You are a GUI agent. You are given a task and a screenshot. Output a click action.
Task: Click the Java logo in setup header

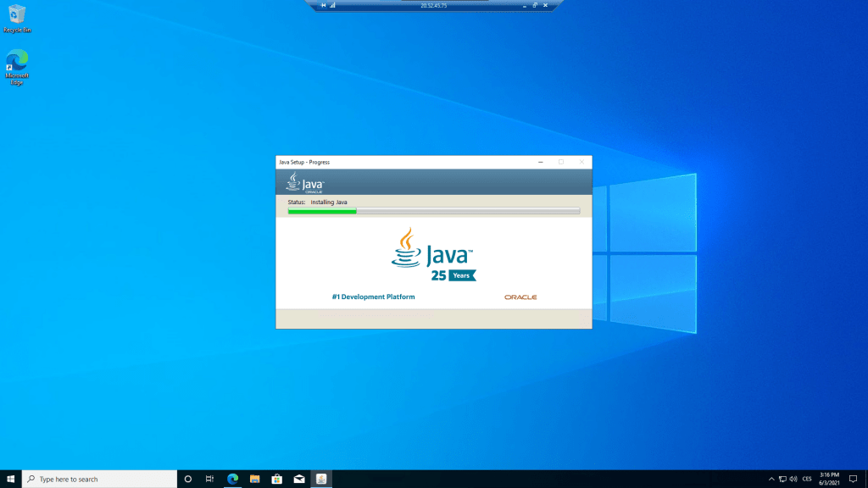(x=305, y=182)
